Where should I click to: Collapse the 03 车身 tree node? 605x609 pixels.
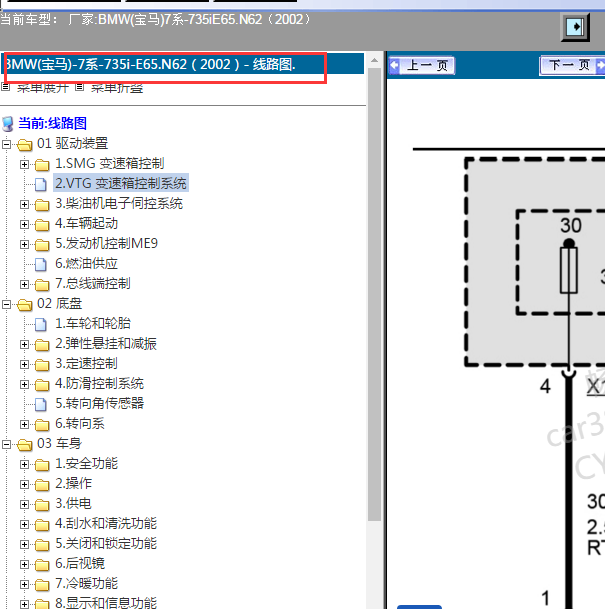(6, 444)
